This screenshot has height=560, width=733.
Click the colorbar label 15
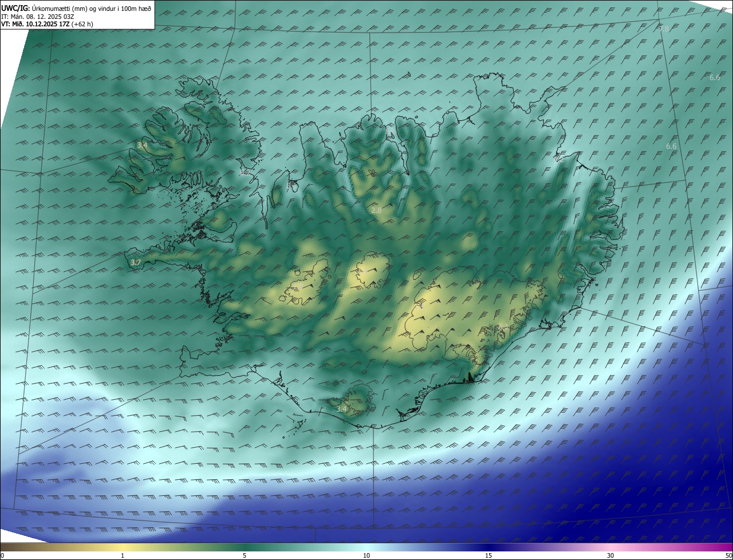point(488,555)
